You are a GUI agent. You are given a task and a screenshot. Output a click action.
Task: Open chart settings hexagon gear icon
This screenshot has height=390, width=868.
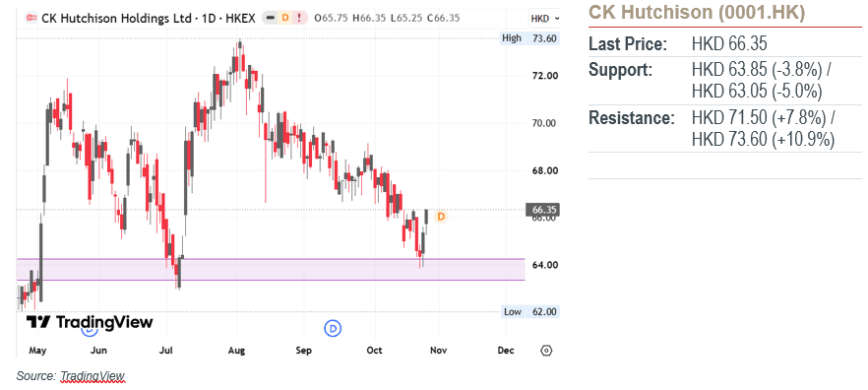coord(546,351)
